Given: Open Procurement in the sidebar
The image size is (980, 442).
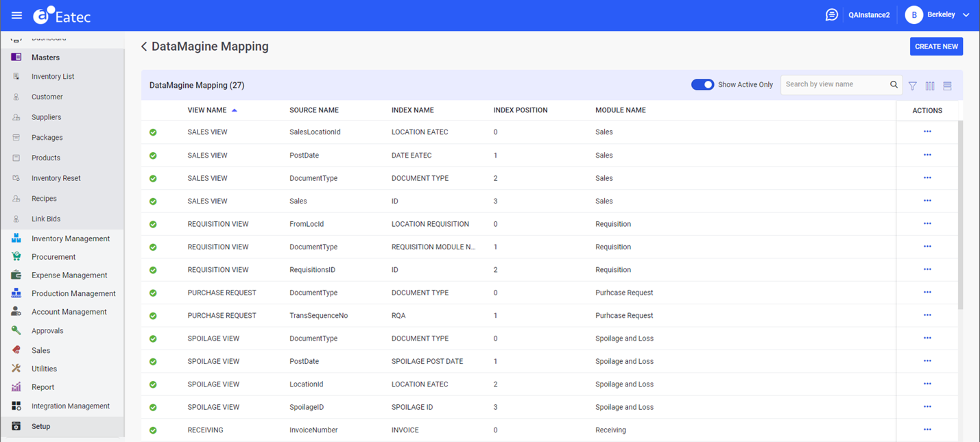Looking at the screenshot, I should [53, 257].
